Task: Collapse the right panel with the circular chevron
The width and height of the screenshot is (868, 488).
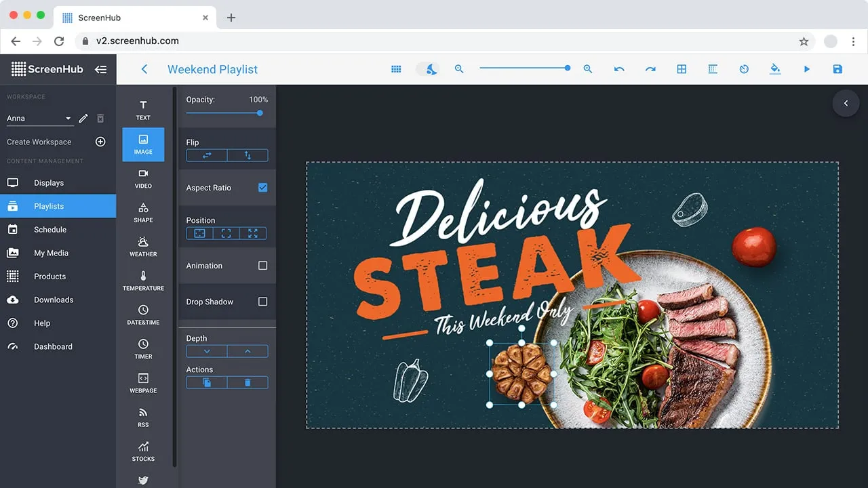Action: point(846,103)
